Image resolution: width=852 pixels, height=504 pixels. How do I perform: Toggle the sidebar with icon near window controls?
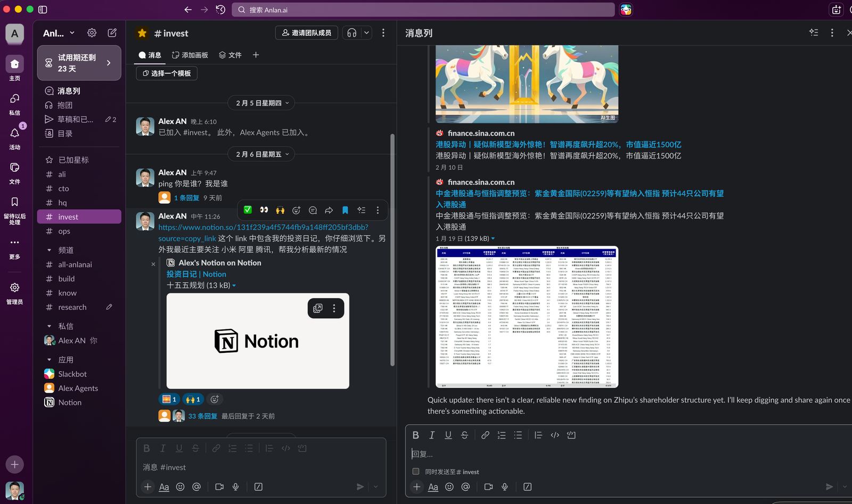pyautogui.click(x=43, y=10)
